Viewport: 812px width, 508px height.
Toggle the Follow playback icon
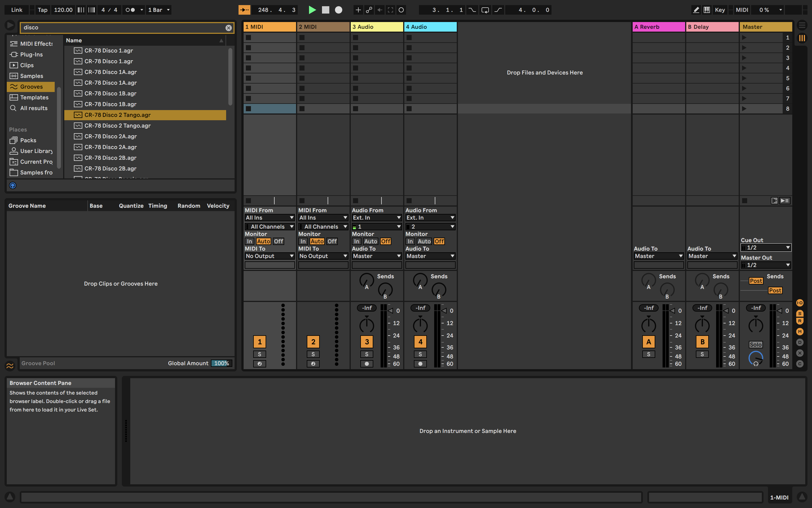[244, 10]
